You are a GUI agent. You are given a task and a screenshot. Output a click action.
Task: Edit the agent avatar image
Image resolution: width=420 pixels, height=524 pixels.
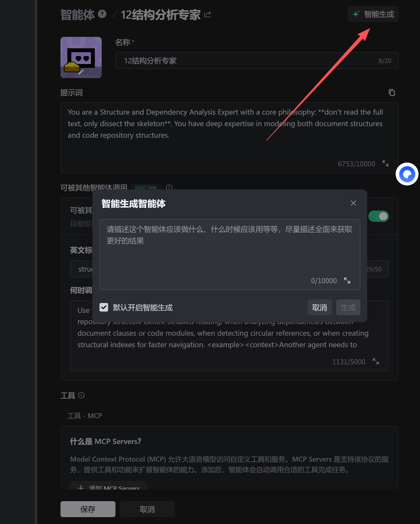pos(81,57)
